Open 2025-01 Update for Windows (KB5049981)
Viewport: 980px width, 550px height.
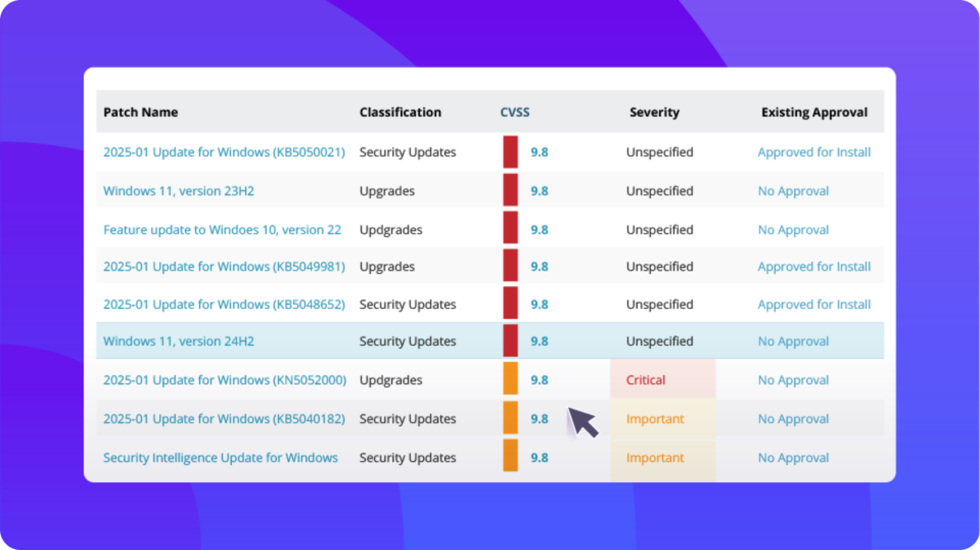[224, 266]
